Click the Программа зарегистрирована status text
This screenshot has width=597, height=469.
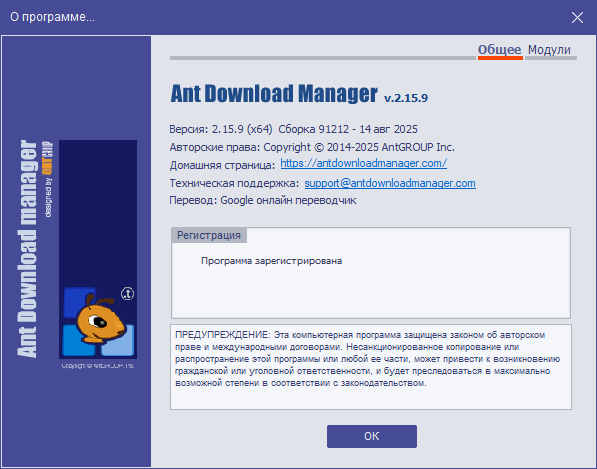pyautogui.click(x=271, y=261)
